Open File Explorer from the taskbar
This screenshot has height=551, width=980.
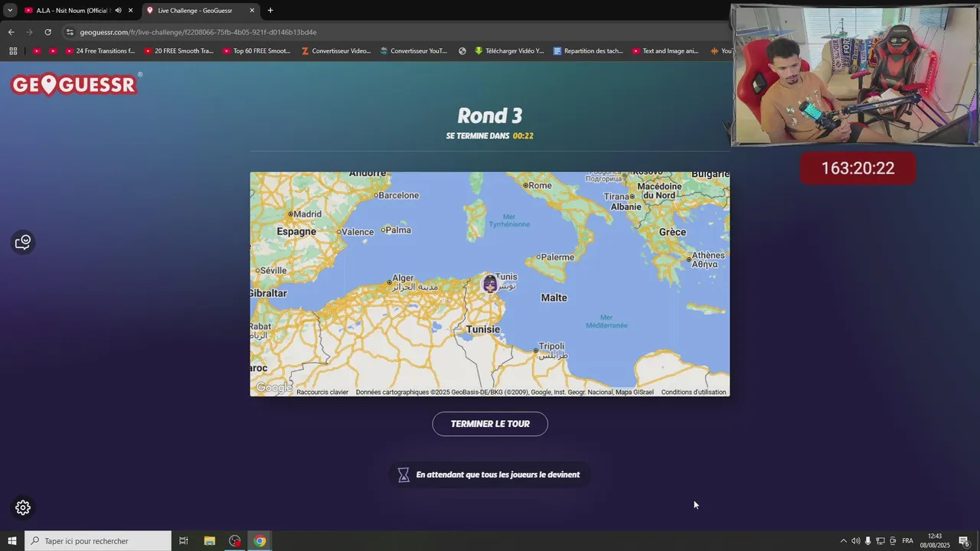209,541
